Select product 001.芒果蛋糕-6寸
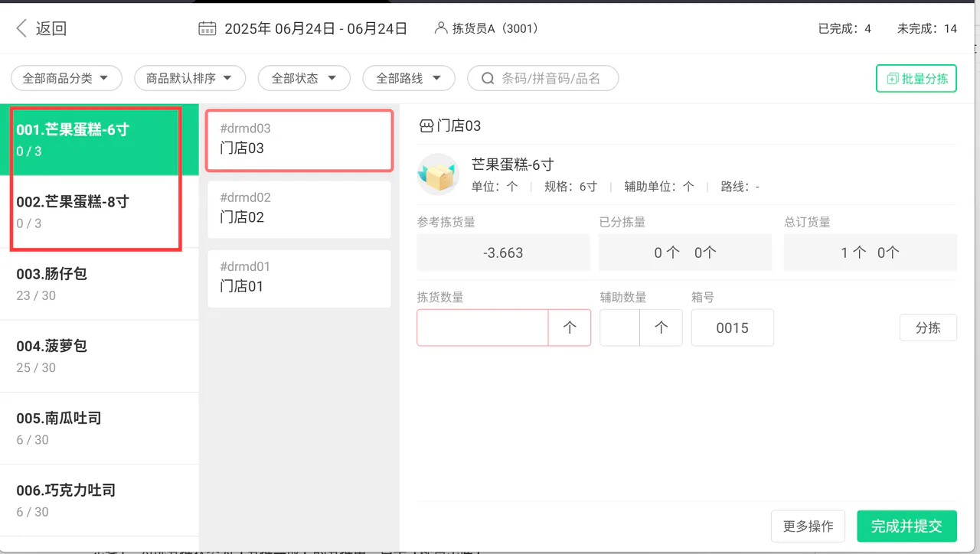The image size is (980, 554). (100, 139)
